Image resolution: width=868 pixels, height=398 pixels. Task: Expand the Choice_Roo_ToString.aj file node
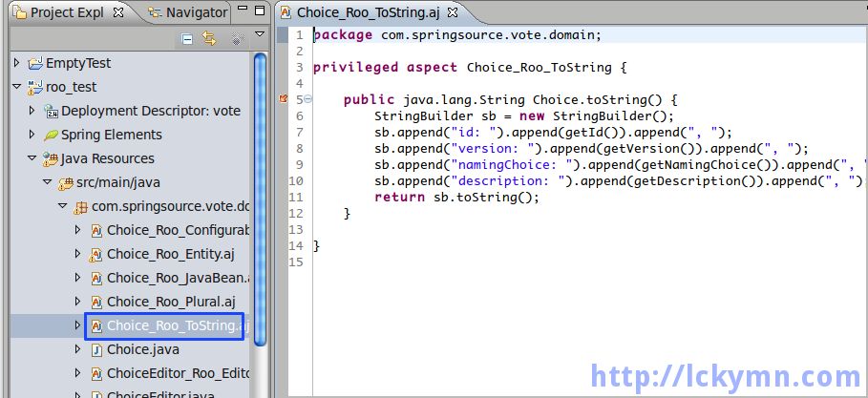(77, 325)
